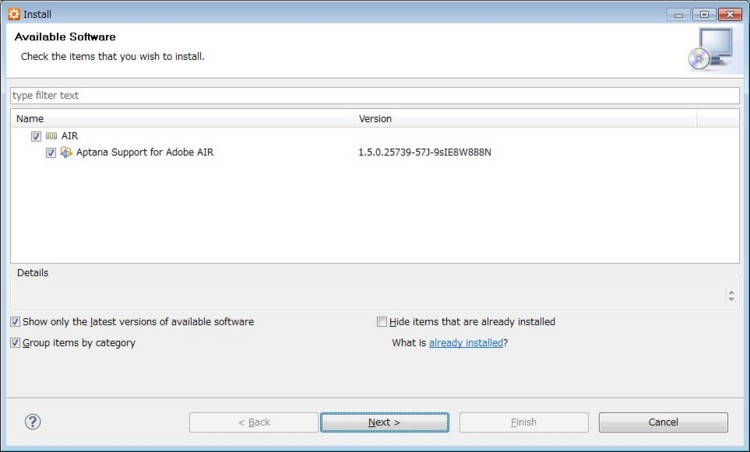
Task: Open the already installed link
Action: (466, 342)
